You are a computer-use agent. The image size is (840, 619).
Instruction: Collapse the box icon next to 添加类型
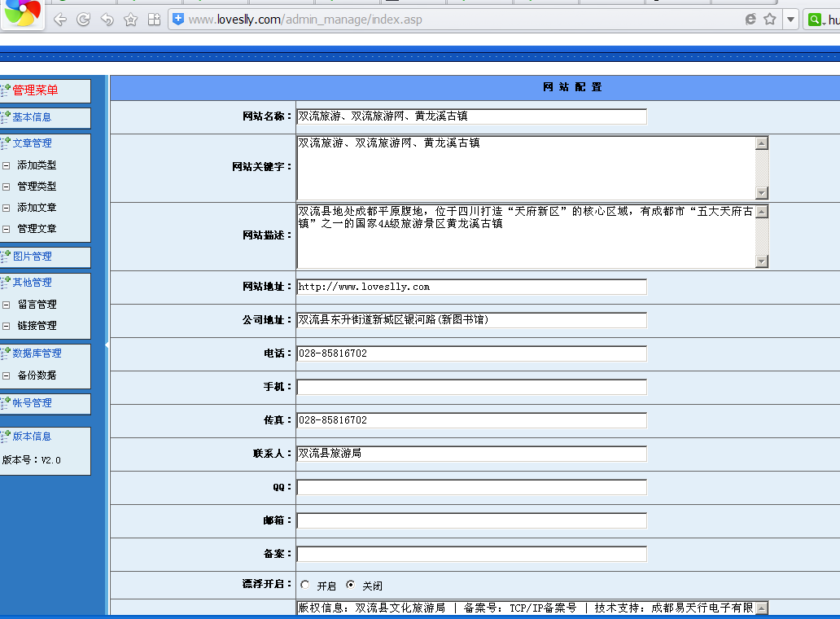point(7,165)
